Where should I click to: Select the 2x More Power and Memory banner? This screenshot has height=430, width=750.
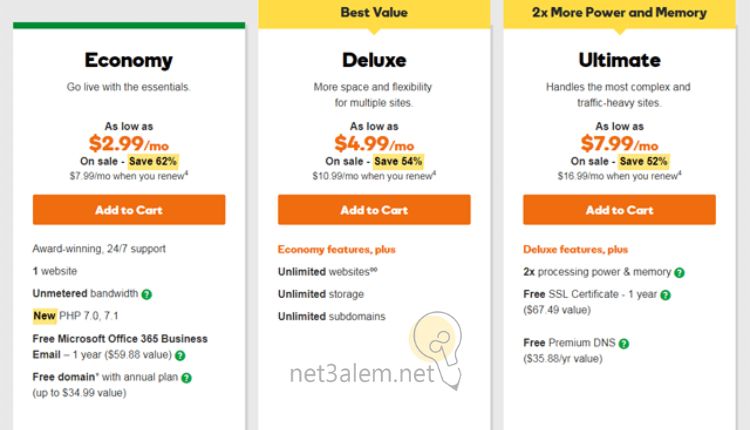[x=619, y=13]
